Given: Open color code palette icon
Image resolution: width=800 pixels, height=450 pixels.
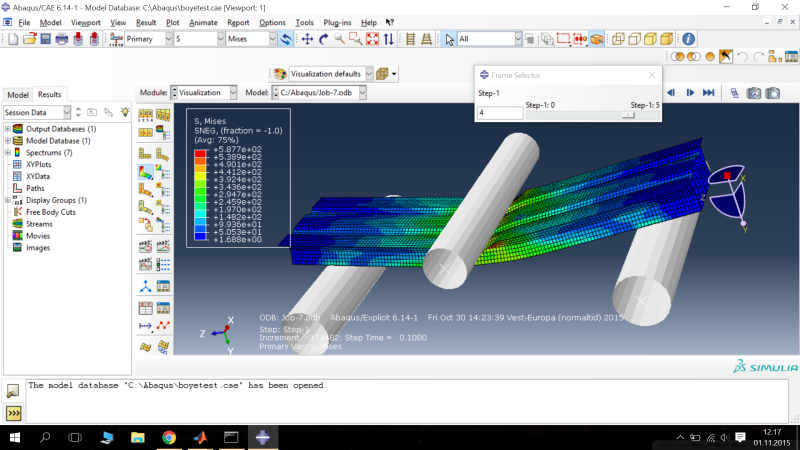Looking at the screenshot, I should (x=280, y=74).
